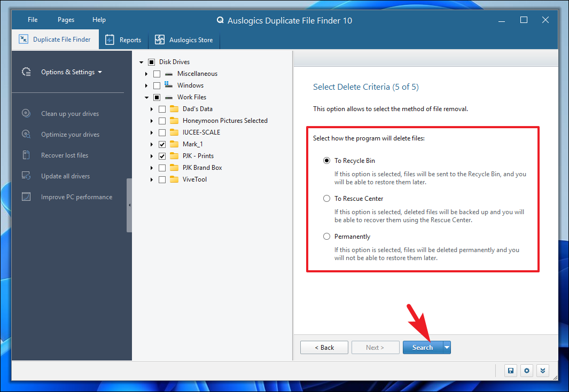This screenshot has width=569, height=392.
Task: Open Recover lost files link
Action: [x=65, y=155]
